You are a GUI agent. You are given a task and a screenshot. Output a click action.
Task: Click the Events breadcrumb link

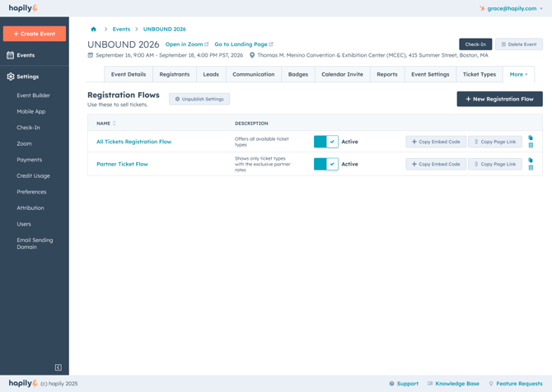pos(121,29)
